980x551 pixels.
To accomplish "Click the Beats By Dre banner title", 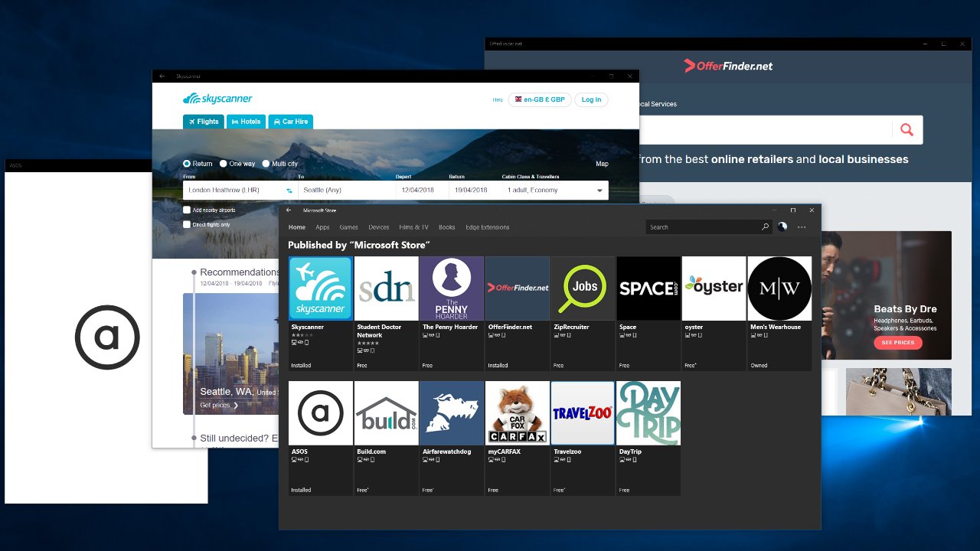I will click(x=905, y=309).
